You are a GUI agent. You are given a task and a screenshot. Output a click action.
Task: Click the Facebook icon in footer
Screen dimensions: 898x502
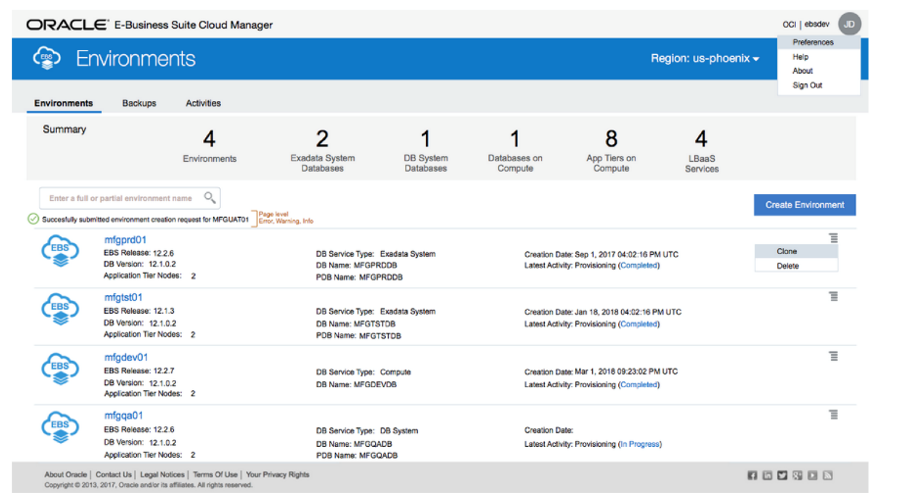[x=753, y=475]
